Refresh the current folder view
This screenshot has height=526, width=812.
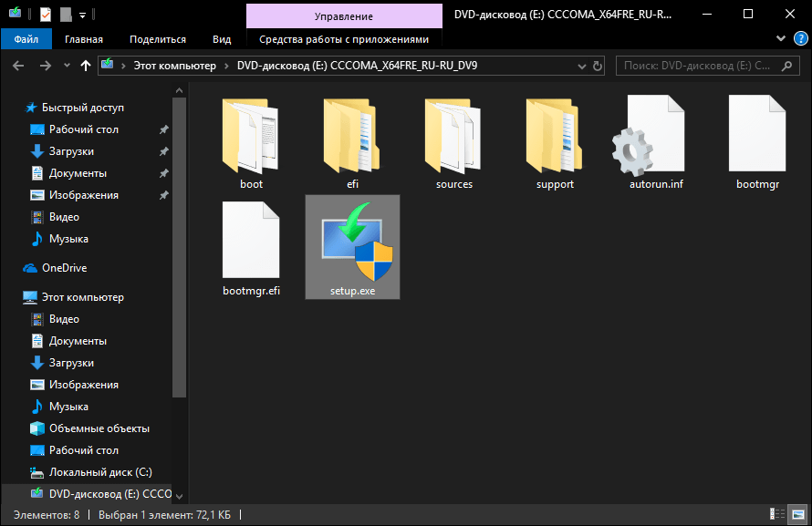597,66
